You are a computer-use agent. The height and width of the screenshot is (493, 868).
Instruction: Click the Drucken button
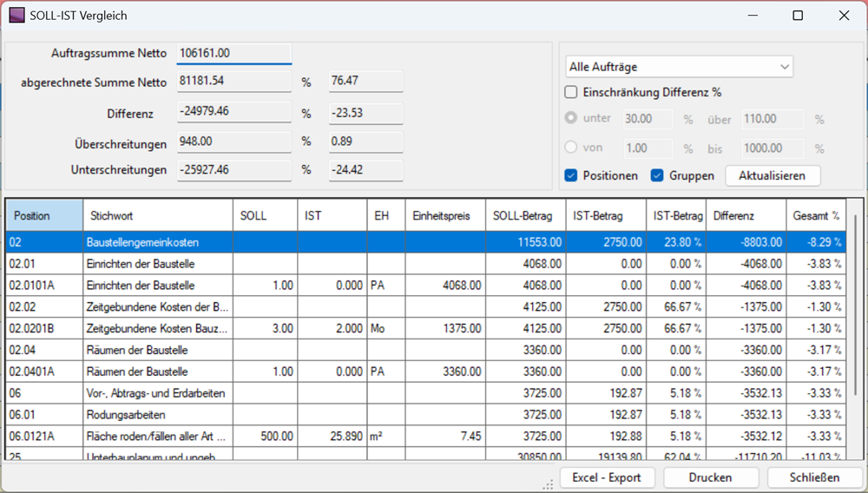tap(710, 477)
